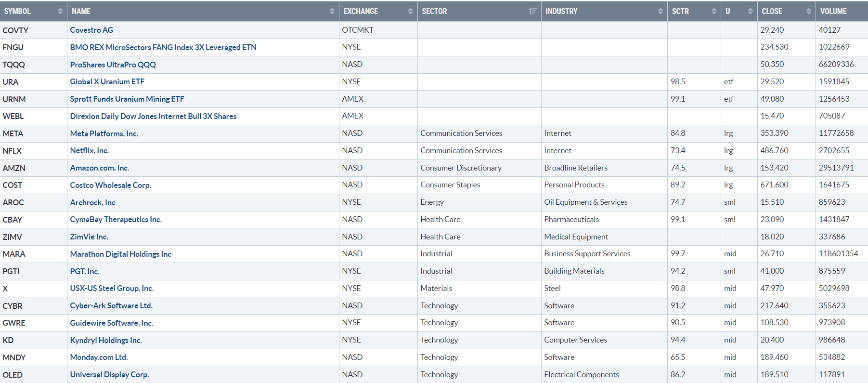Open the Global X Uranium ETF link
The image size is (868, 383).
107,82
